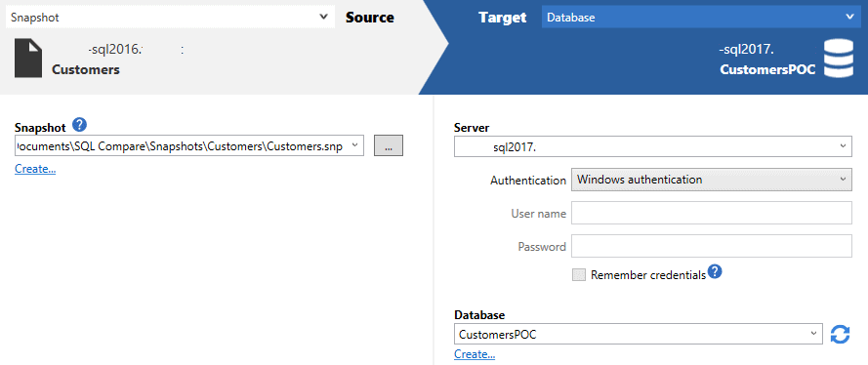Viewport: 868px width, 365px height.
Task: Enable the Remember credentials checkbox
Action: [578, 275]
